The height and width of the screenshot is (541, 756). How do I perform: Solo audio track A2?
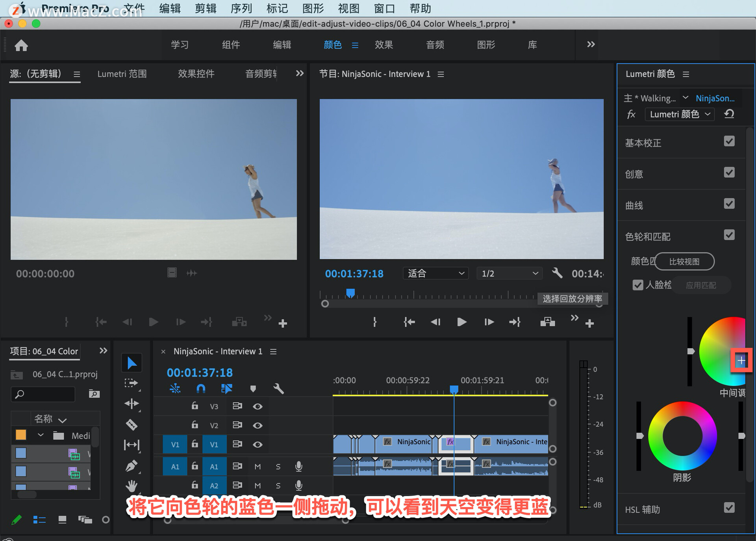[x=278, y=485]
